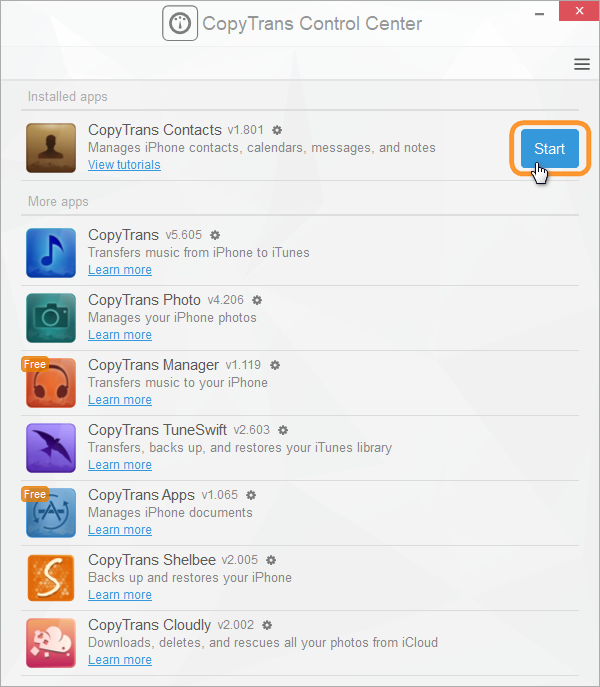Open Learn more under CopyTrans music transfer
This screenshot has height=687, width=600.
(120, 270)
